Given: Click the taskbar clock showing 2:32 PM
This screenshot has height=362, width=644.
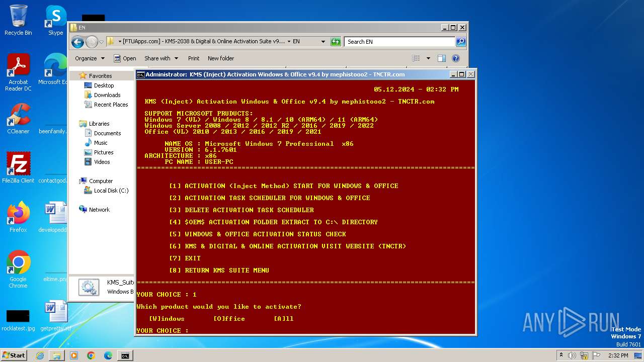Looking at the screenshot, I should (x=618, y=355).
